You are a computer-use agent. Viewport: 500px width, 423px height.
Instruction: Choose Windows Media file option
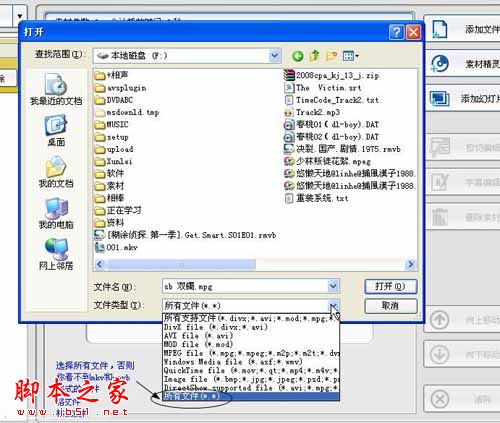[251, 362]
